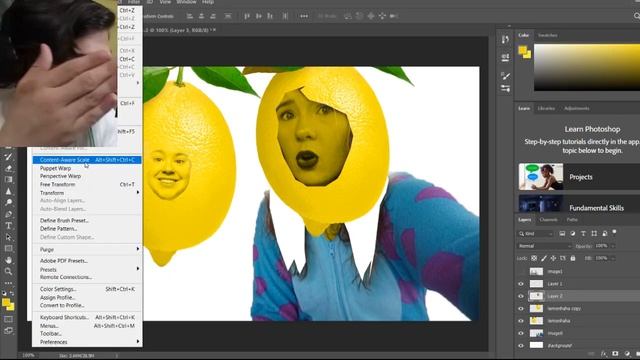This screenshot has height=360, width=640.
Task: Choose Free Transform menu entry
Action: pyautogui.click(x=87, y=184)
